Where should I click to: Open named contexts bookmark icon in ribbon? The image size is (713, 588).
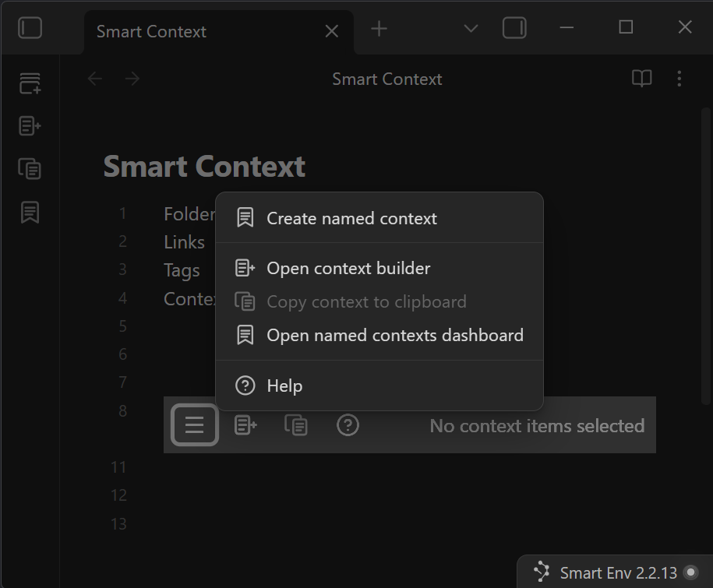30,212
